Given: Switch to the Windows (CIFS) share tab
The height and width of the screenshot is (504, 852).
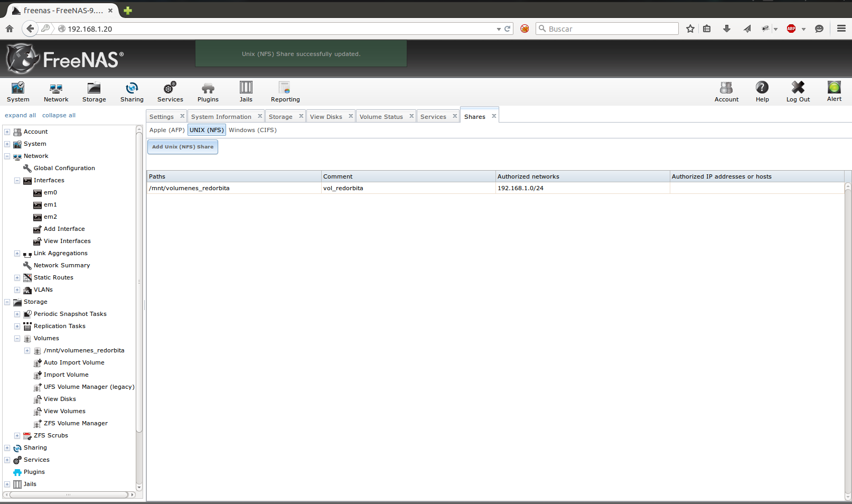Looking at the screenshot, I should click(252, 130).
